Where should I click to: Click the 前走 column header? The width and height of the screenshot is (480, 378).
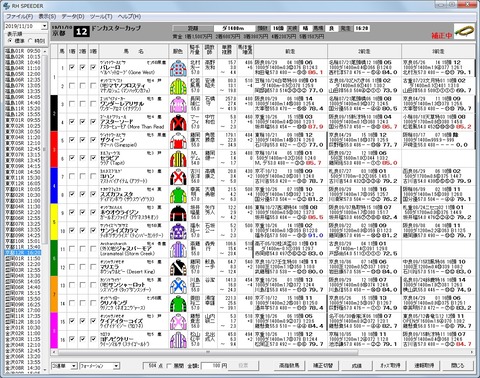(290, 51)
